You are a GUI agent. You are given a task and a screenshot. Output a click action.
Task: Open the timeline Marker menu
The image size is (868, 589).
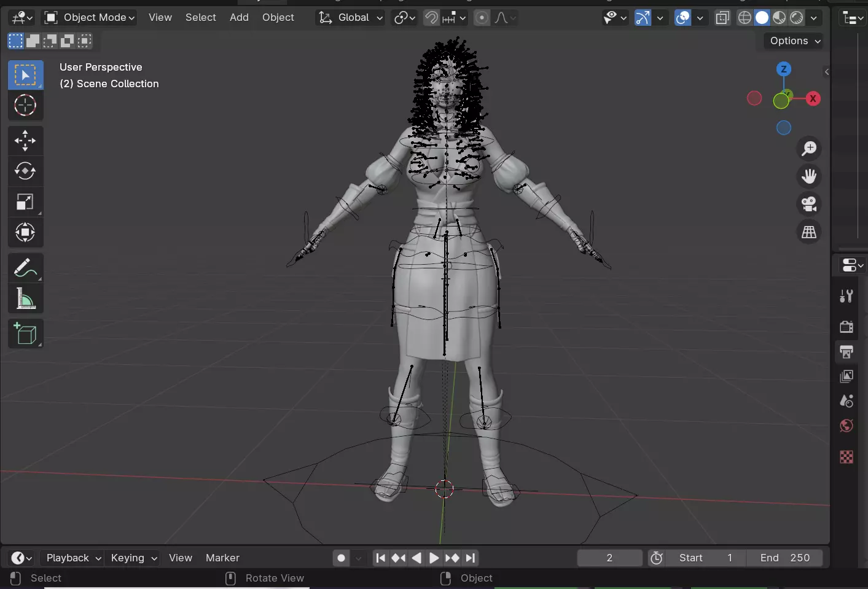[222, 558]
